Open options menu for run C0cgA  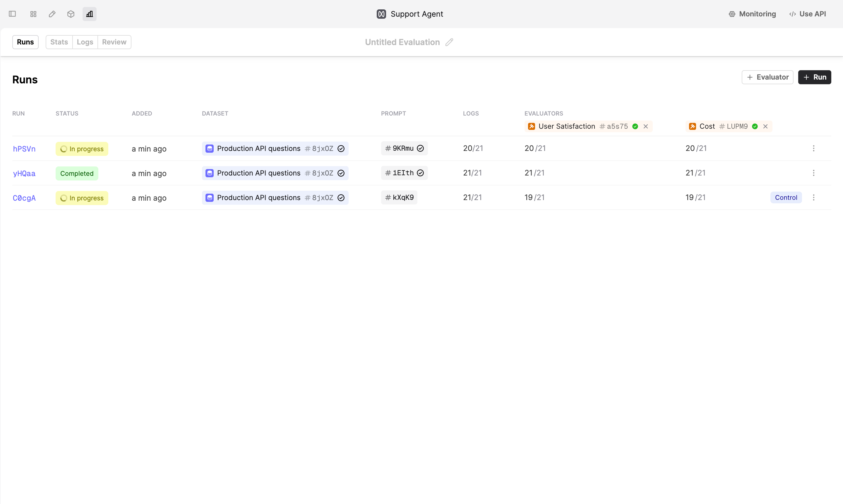click(813, 197)
